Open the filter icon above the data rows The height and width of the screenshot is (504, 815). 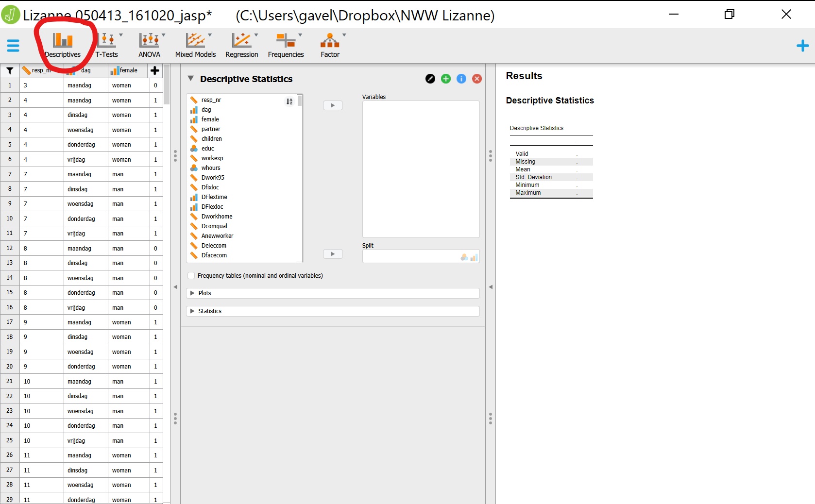pos(9,71)
